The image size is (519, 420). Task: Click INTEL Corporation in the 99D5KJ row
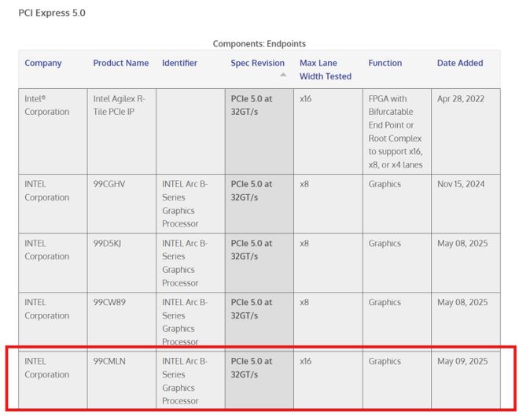pos(46,250)
